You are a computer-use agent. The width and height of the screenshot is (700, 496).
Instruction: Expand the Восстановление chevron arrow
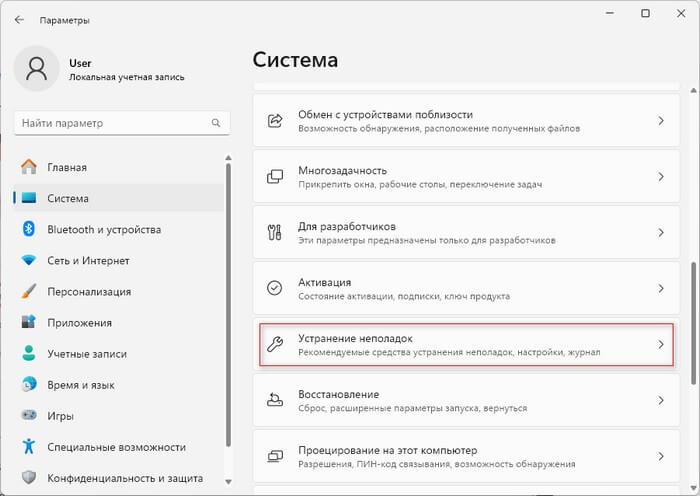click(660, 400)
